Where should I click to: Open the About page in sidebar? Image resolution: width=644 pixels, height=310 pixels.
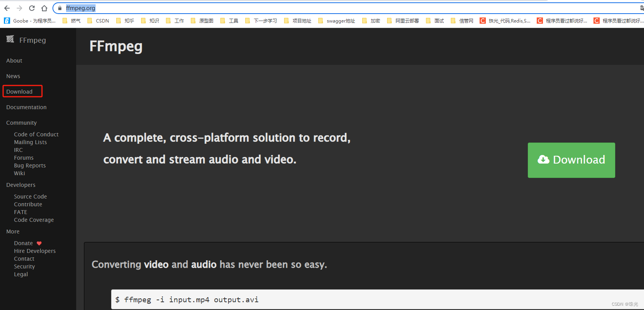[14, 61]
